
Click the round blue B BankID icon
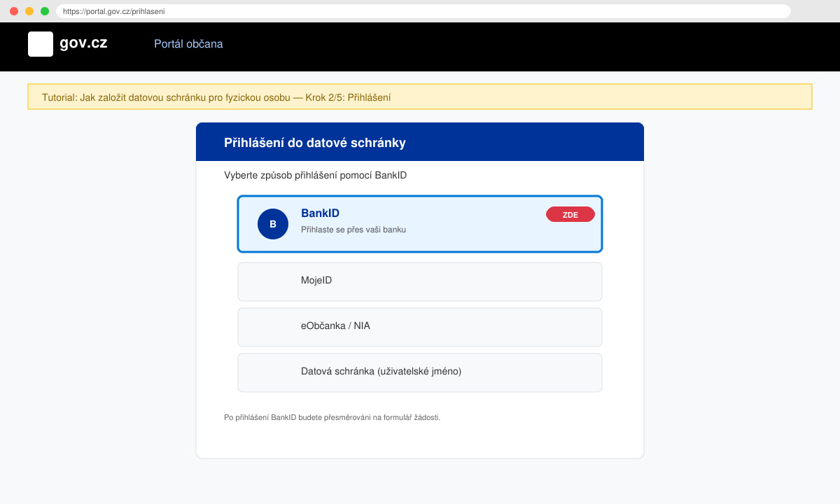pyautogui.click(x=273, y=224)
